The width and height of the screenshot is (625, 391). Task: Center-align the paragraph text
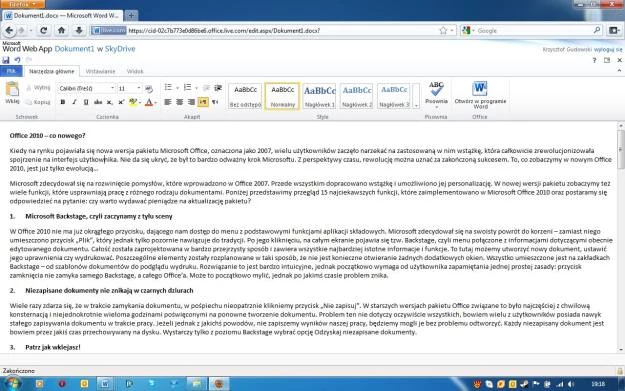pyautogui.click(x=179, y=102)
